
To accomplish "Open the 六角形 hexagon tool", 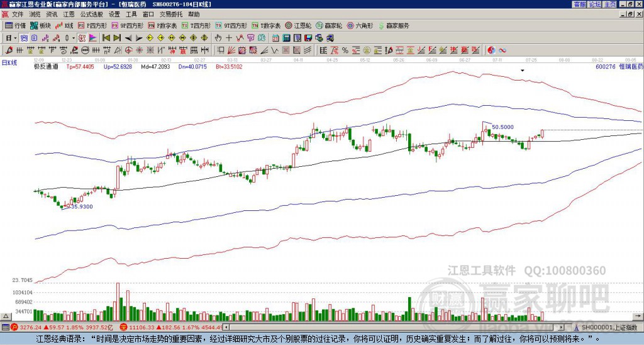I will 360,25.
